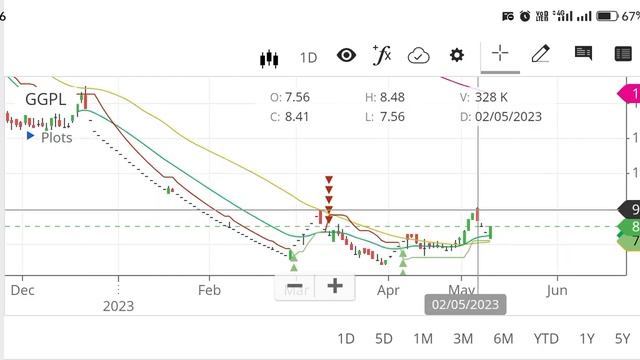The image size is (640, 360).
Task: Click the close value 8.41
Action: tap(297, 117)
